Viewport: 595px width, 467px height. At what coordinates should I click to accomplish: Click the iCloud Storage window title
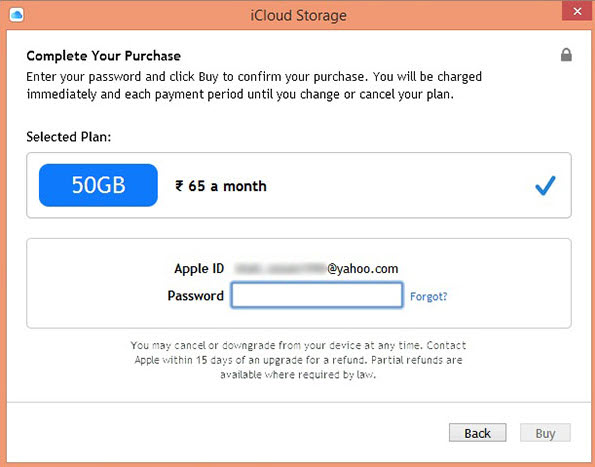pyautogui.click(x=298, y=16)
